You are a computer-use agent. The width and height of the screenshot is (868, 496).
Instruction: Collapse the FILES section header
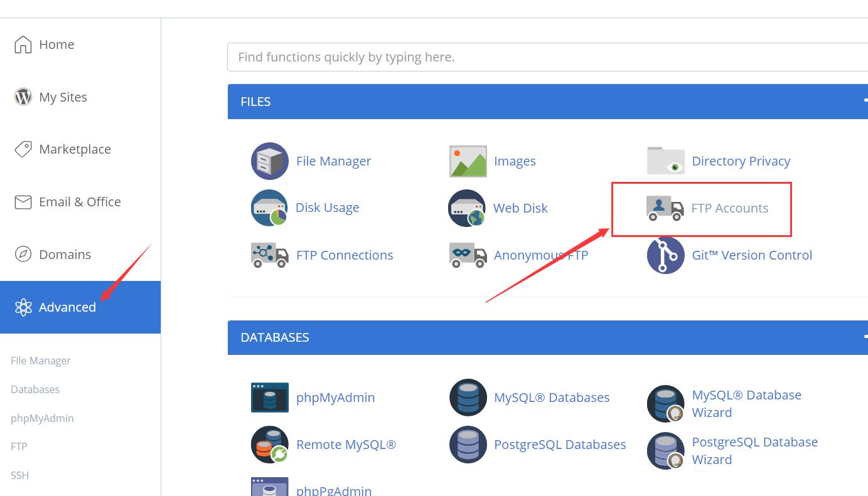click(x=864, y=102)
